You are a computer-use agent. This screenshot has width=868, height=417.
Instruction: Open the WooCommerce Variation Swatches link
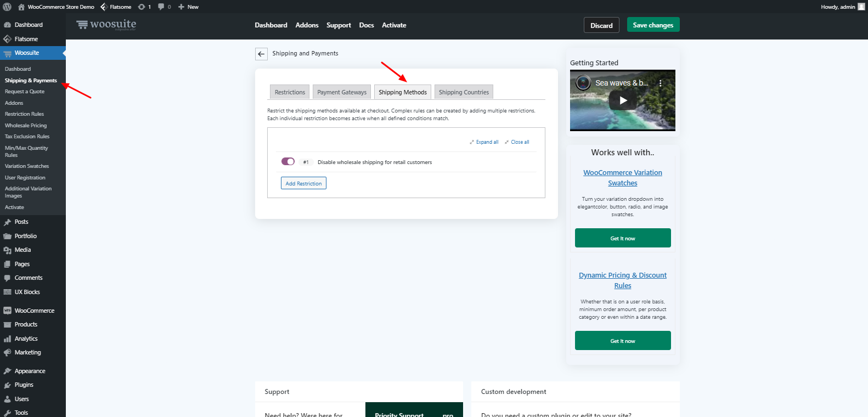[x=623, y=178]
